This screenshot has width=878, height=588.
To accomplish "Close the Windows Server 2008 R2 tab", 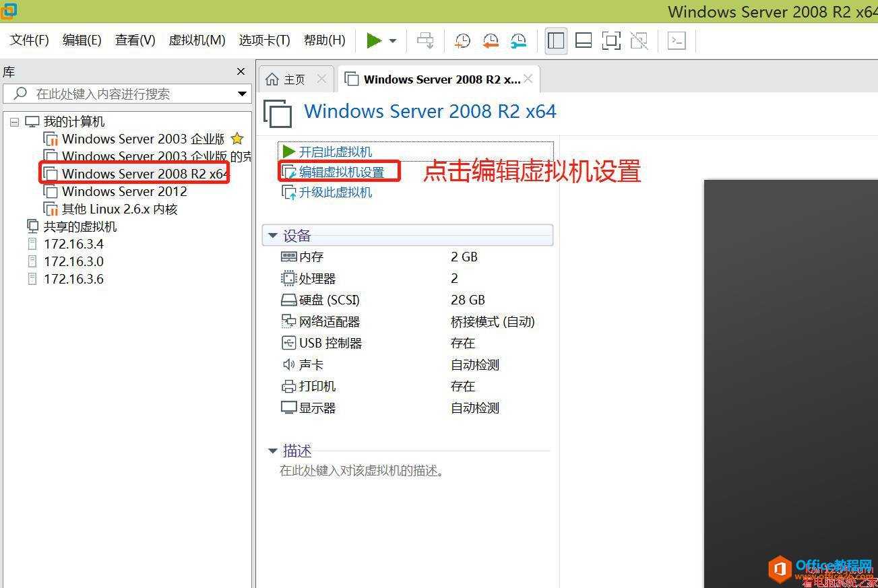I will [528, 79].
